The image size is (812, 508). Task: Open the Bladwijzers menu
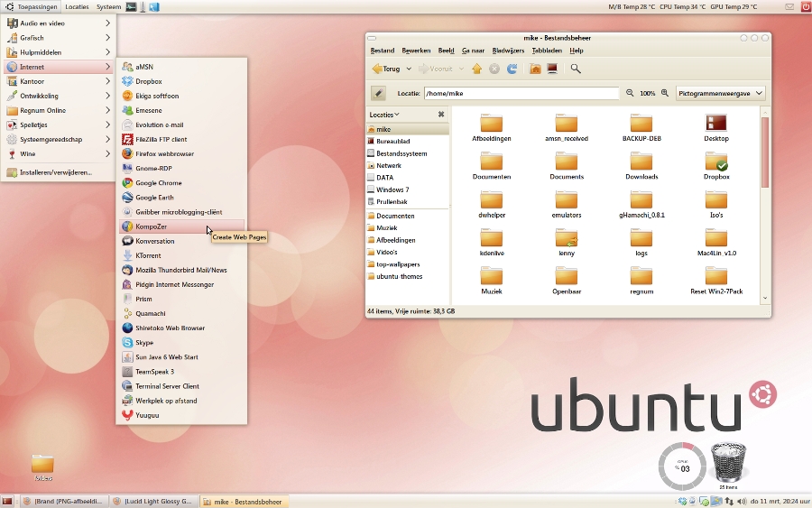click(508, 51)
